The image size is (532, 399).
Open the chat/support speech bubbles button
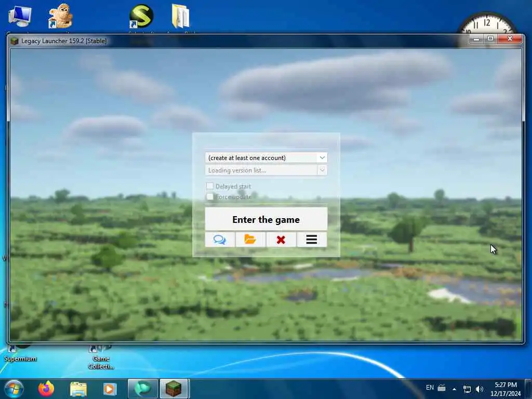pyautogui.click(x=220, y=240)
